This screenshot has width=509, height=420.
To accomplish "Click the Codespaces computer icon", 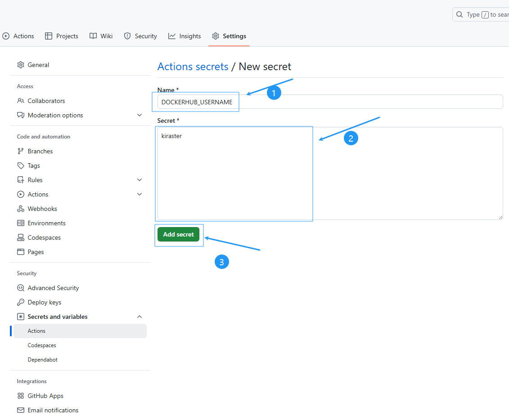I will (x=20, y=238).
